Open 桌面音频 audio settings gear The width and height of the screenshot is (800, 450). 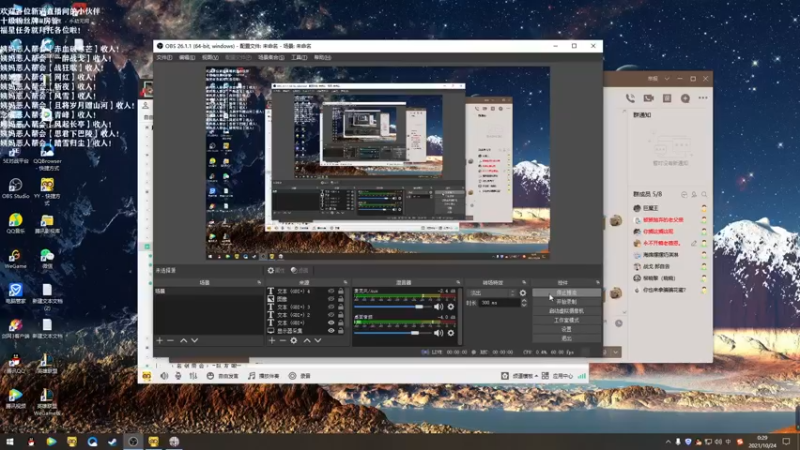(451, 333)
